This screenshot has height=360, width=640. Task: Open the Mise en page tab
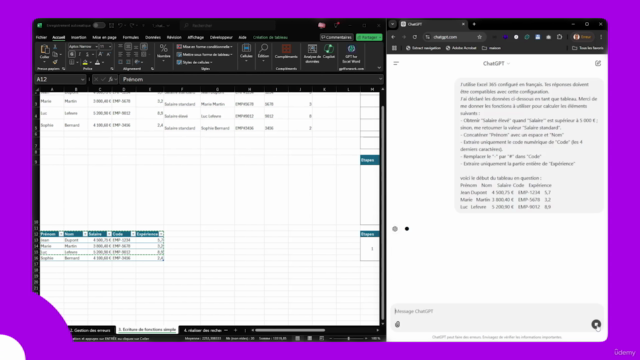point(104,37)
